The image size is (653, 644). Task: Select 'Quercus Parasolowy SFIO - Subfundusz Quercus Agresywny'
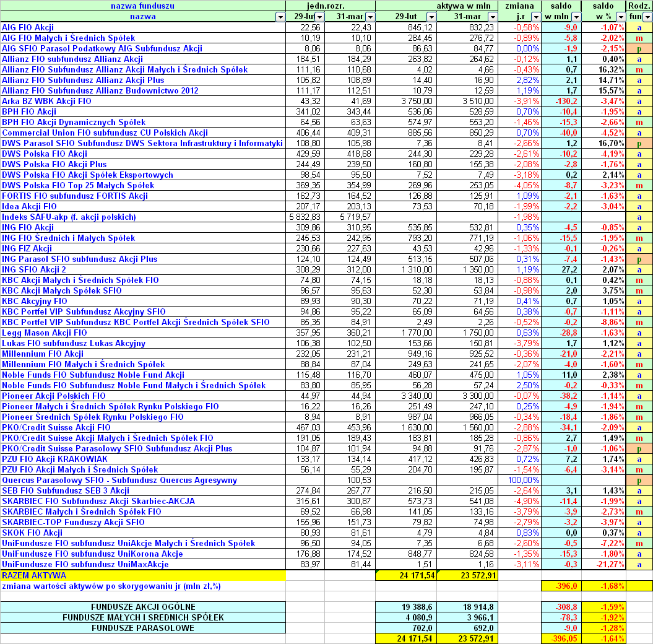(x=119, y=480)
